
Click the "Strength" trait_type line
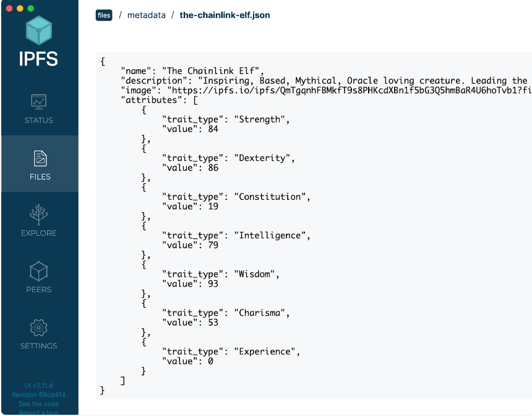pyautogui.click(x=226, y=119)
